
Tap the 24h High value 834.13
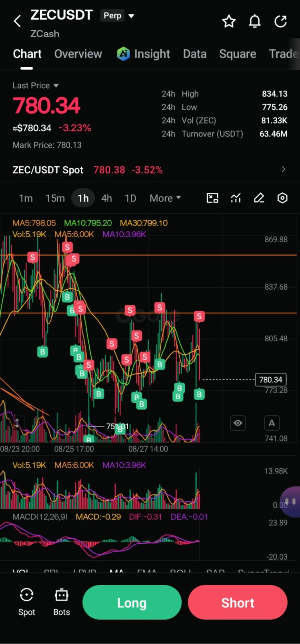click(274, 94)
